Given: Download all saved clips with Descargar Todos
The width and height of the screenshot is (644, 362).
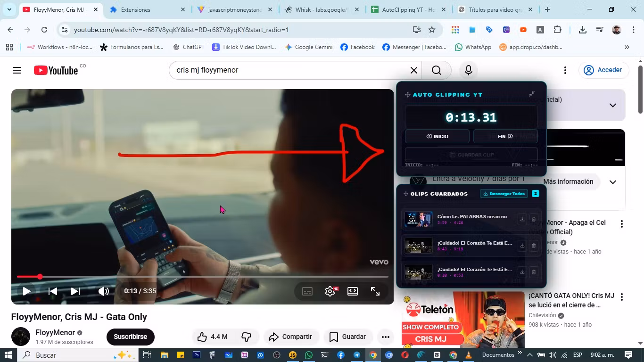Looking at the screenshot, I should pos(504,194).
